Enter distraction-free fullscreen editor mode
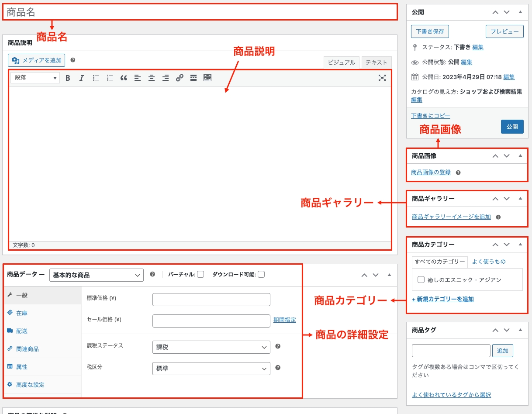This screenshot has height=414, width=532. click(x=382, y=78)
